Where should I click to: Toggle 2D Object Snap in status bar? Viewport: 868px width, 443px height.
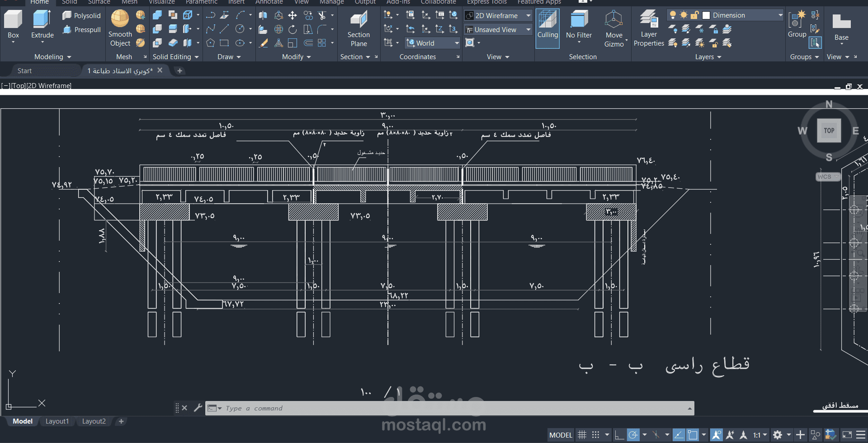tap(693, 435)
